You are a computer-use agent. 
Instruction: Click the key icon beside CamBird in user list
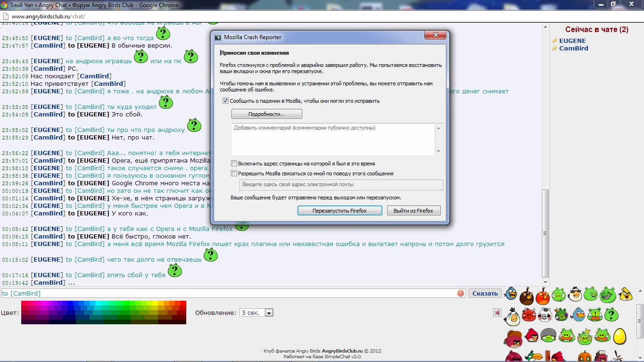pyautogui.click(x=555, y=49)
